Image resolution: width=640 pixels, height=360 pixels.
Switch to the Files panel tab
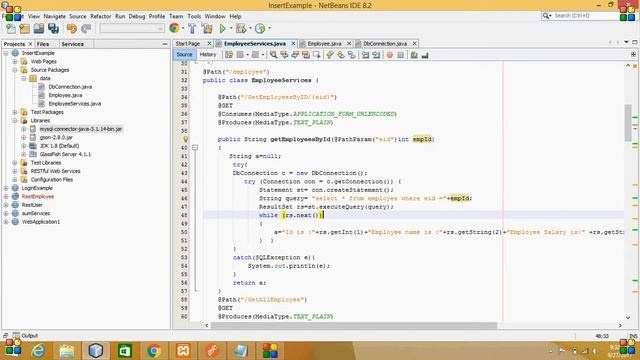(x=43, y=44)
